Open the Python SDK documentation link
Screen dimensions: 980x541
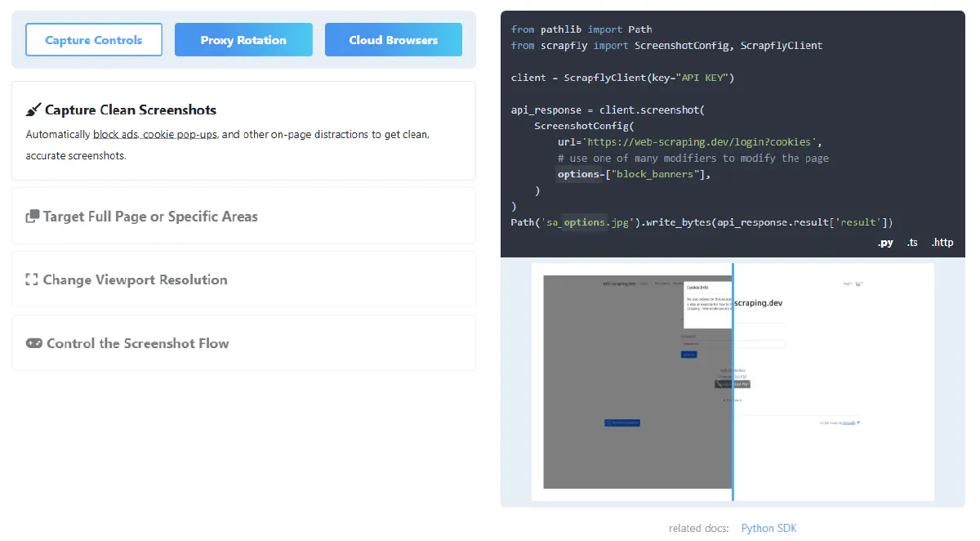pyautogui.click(x=768, y=527)
